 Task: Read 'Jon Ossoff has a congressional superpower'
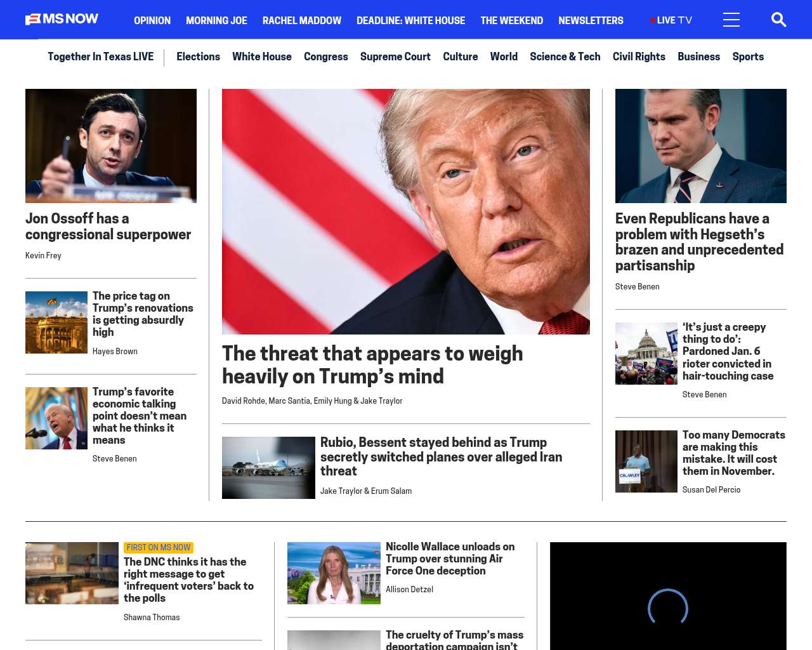108,227
